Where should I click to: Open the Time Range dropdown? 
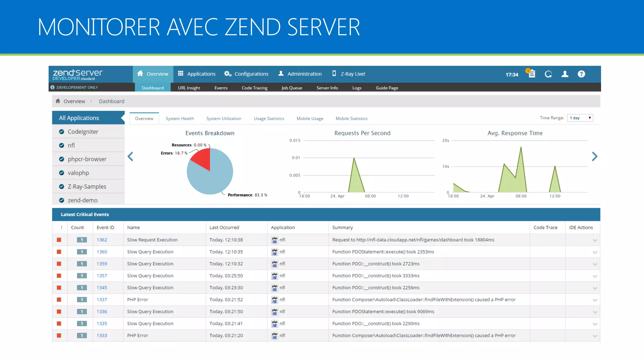click(x=580, y=118)
